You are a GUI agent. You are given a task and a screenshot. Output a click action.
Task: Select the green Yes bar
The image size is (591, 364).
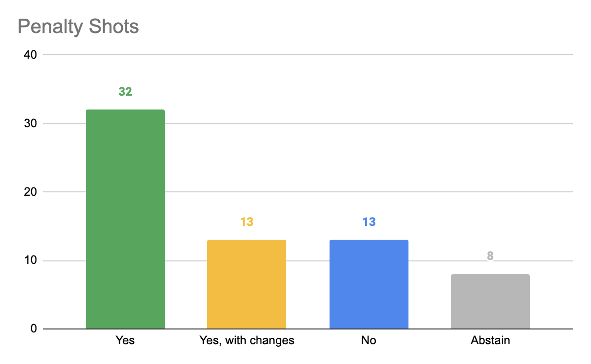point(125,219)
